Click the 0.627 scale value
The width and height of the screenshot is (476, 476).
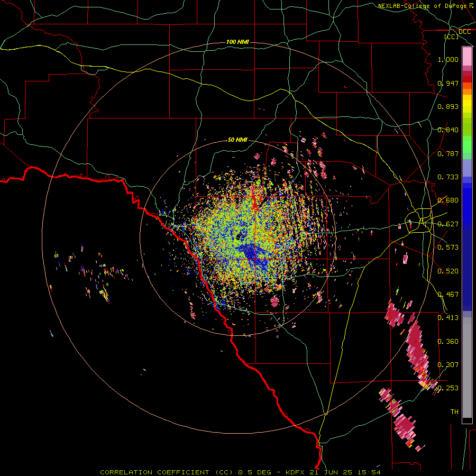click(x=448, y=224)
